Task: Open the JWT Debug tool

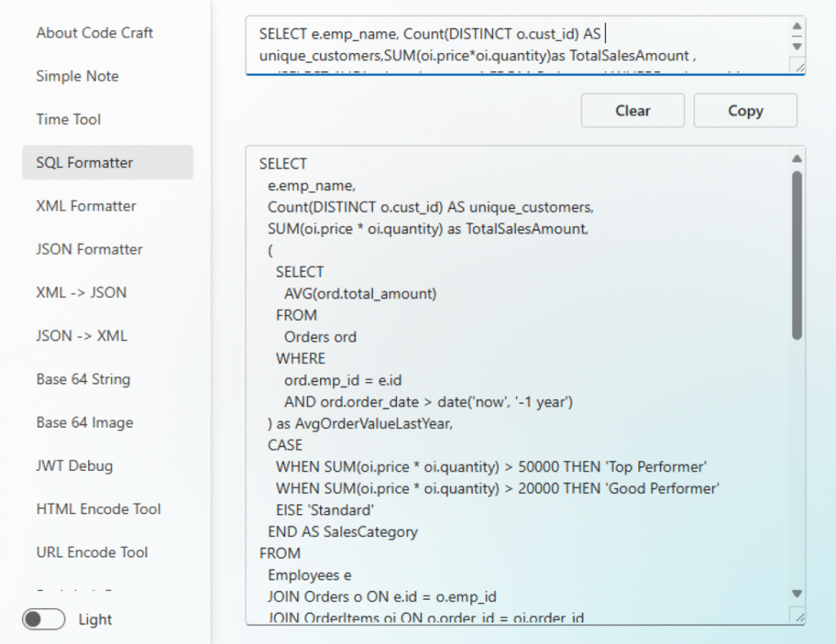Action: [x=74, y=465]
